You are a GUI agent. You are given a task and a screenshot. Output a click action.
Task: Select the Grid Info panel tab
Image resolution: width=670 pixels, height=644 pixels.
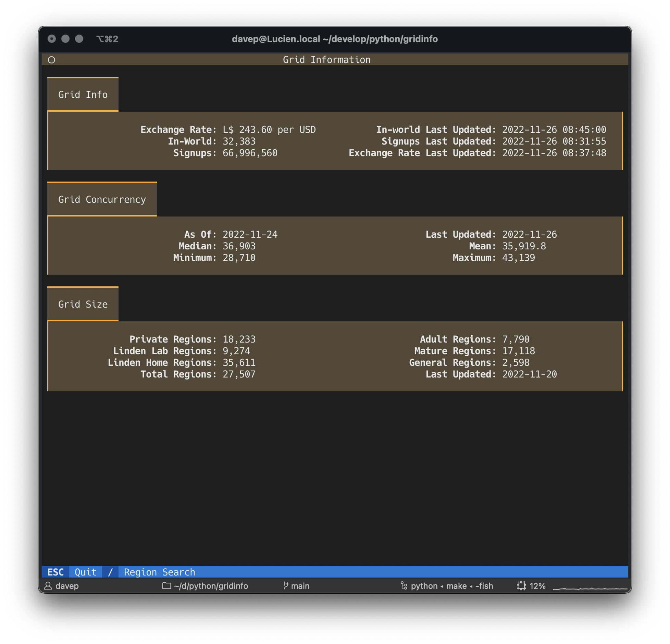[82, 94]
